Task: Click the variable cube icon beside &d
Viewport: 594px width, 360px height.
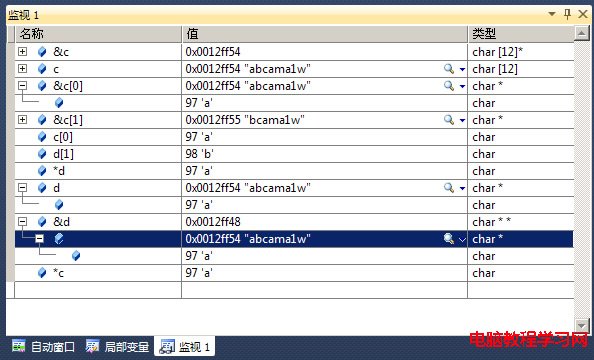Action: [x=42, y=222]
